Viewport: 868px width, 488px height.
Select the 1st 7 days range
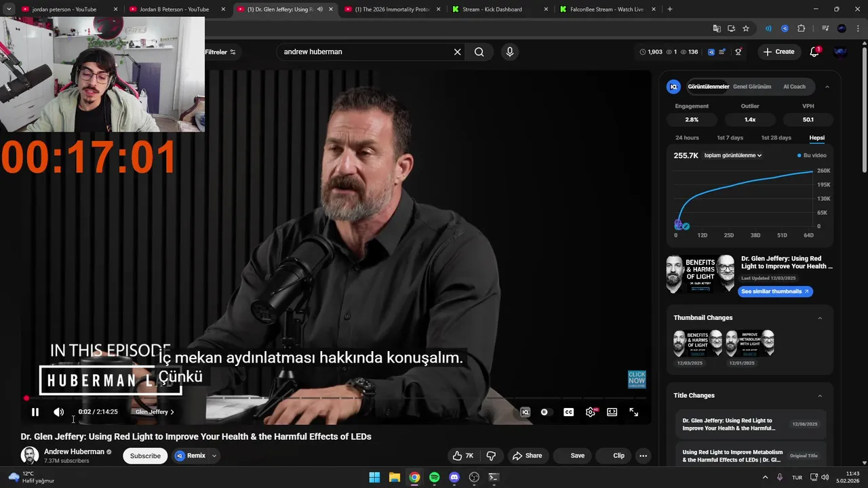coord(730,138)
